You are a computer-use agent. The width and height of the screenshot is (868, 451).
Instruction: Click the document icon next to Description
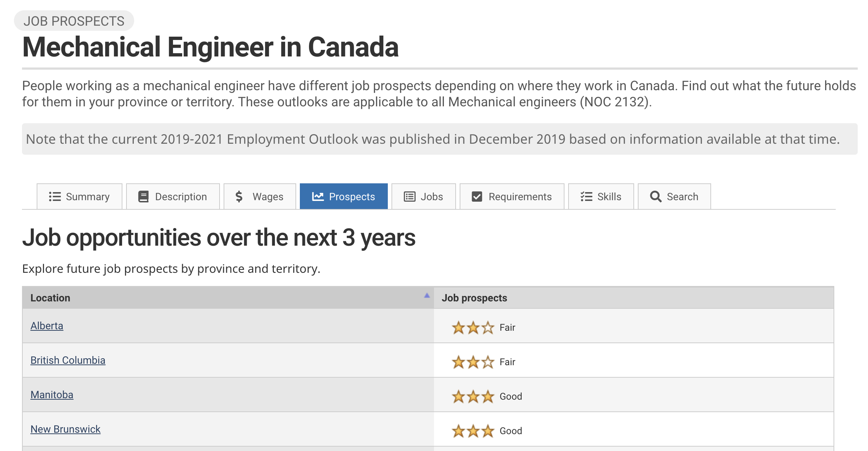[142, 196]
